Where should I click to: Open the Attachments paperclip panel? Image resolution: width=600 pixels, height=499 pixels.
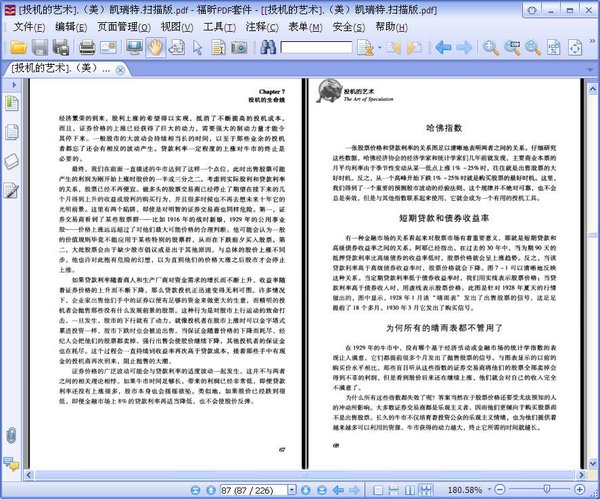(11, 435)
